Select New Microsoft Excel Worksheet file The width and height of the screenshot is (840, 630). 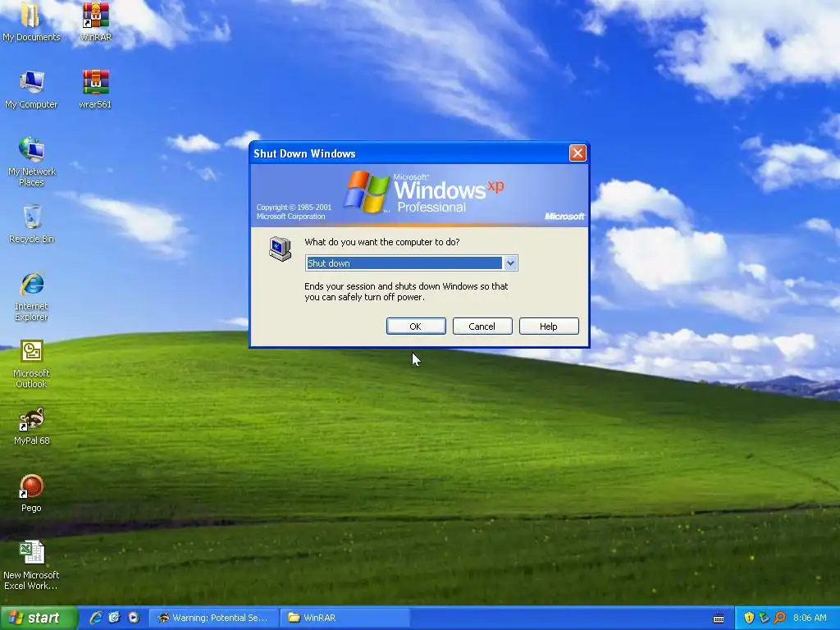tap(31, 565)
